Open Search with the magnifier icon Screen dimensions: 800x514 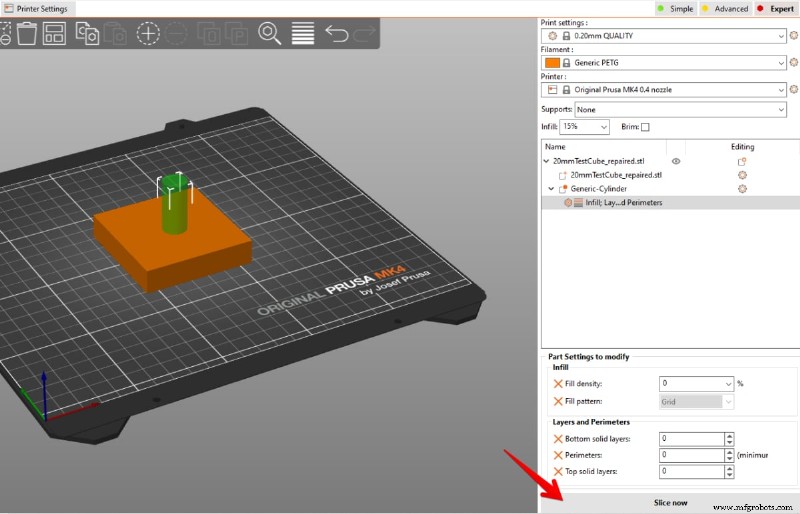click(269, 34)
